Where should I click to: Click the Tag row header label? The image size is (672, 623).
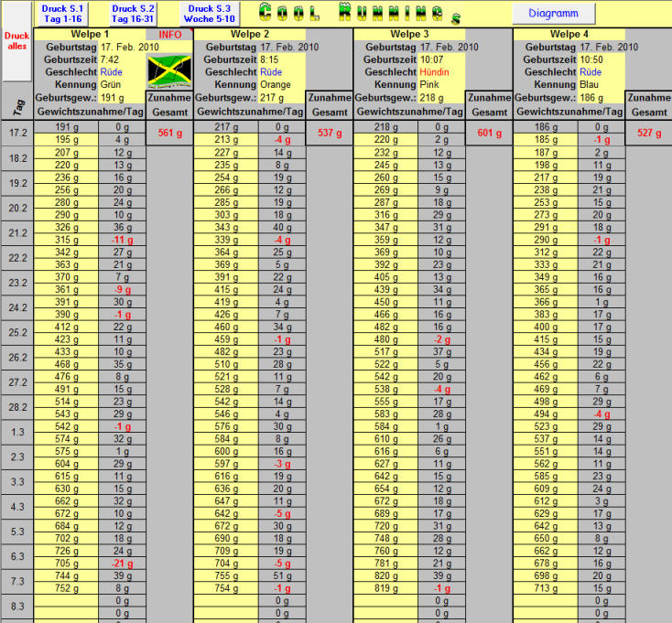(x=17, y=105)
